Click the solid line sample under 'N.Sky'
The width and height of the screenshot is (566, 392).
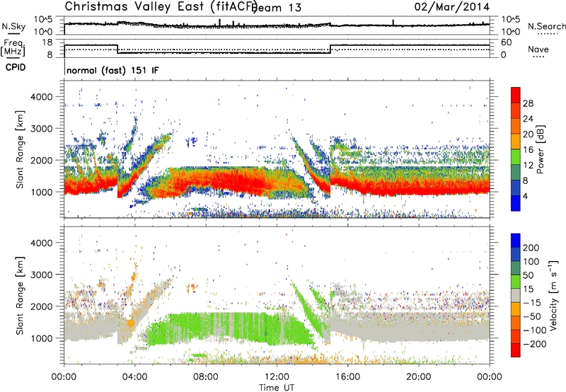13,34
